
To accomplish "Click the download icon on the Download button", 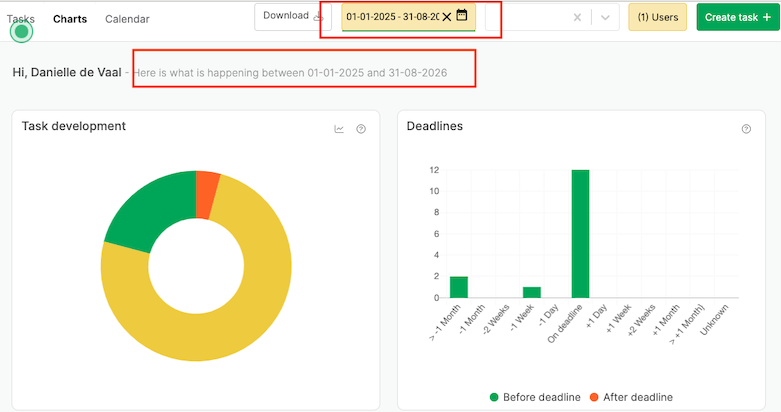I will (x=318, y=16).
